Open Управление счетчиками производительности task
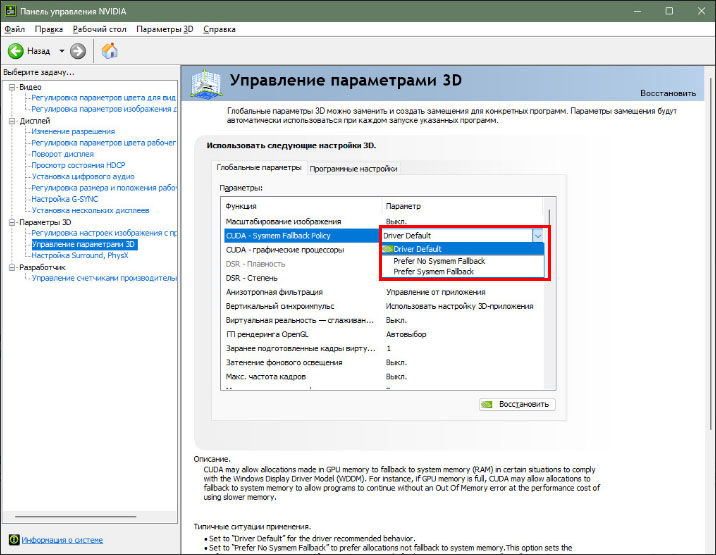The width and height of the screenshot is (716, 555). tap(104, 278)
